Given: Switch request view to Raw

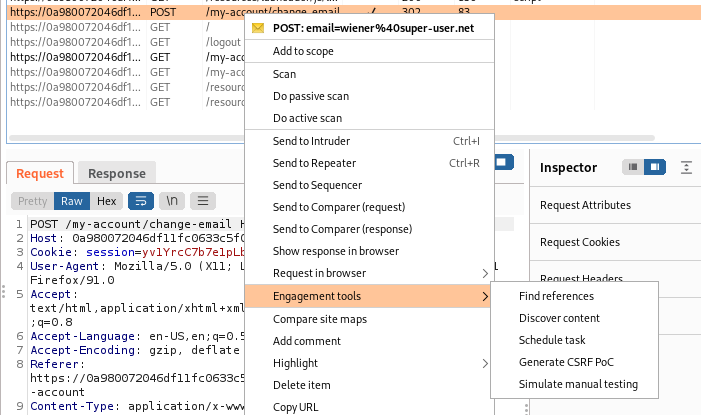Looking at the screenshot, I should [x=71, y=201].
